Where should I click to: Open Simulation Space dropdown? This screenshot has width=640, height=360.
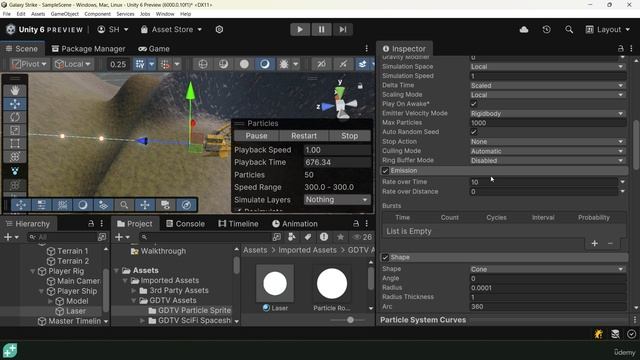click(x=547, y=67)
